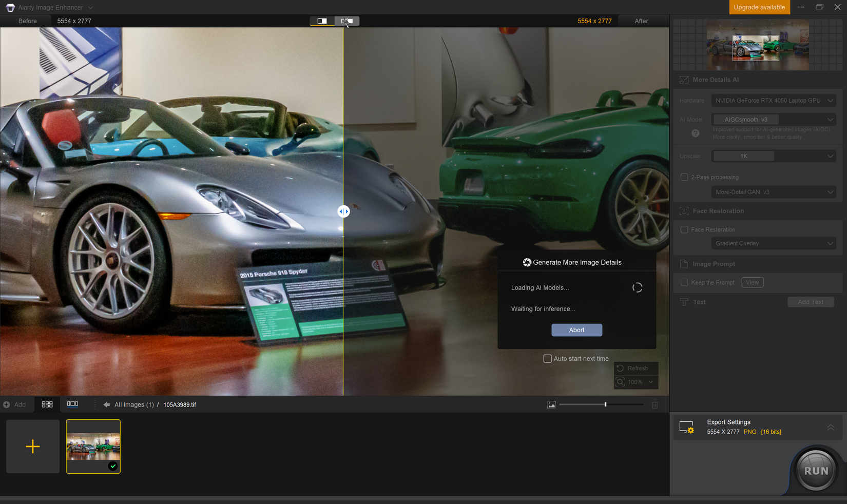847x504 pixels.
Task: Open the Aiarty Image Enhancer title menu
Action: pyautogui.click(x=55, y=8)
